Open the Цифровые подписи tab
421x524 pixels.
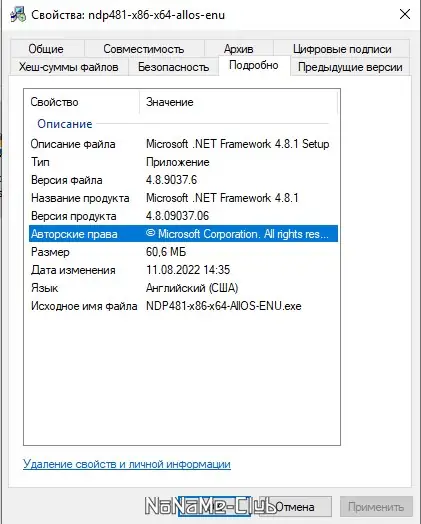342,49
